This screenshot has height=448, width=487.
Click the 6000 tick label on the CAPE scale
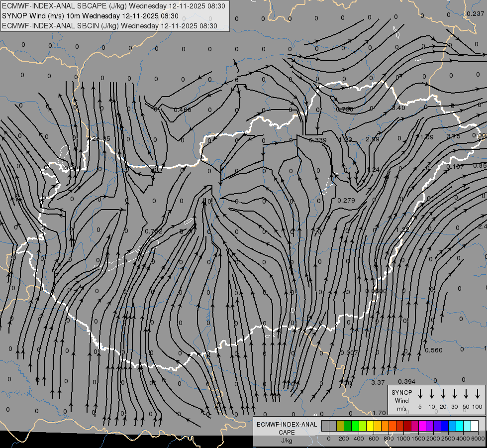tap(478, 439)
